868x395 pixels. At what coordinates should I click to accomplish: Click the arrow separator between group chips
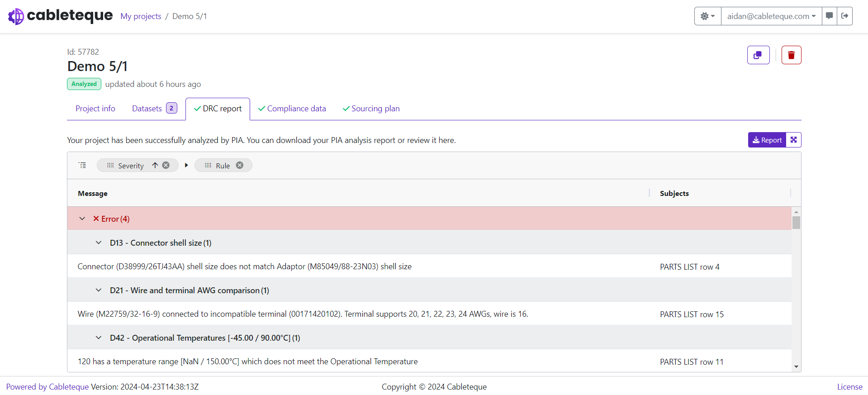(x=186, y=165)
